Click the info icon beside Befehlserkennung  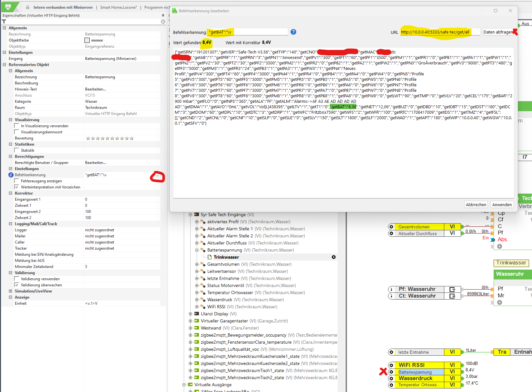(x=11, y=175)
